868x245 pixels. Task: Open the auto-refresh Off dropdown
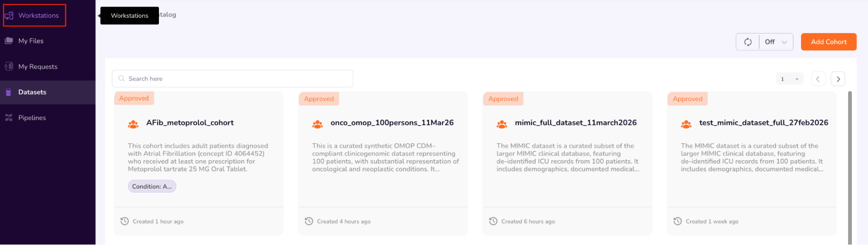[776, 42]
